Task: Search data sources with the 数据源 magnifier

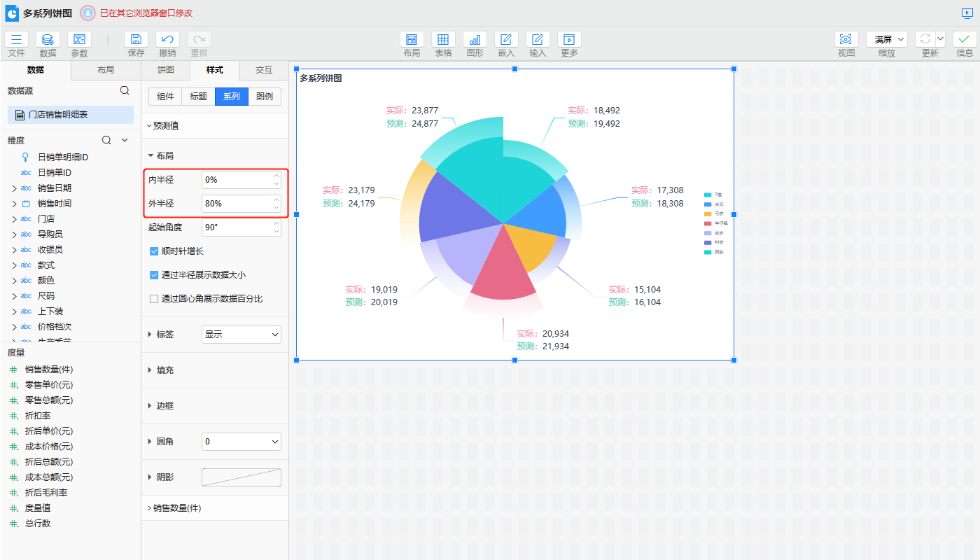Action: tap(125, 90)
